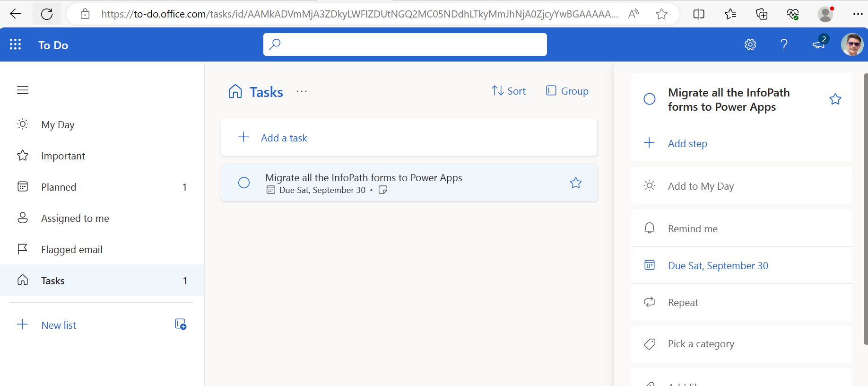
Task: Click Add a task field
Action: coord(409,137)
